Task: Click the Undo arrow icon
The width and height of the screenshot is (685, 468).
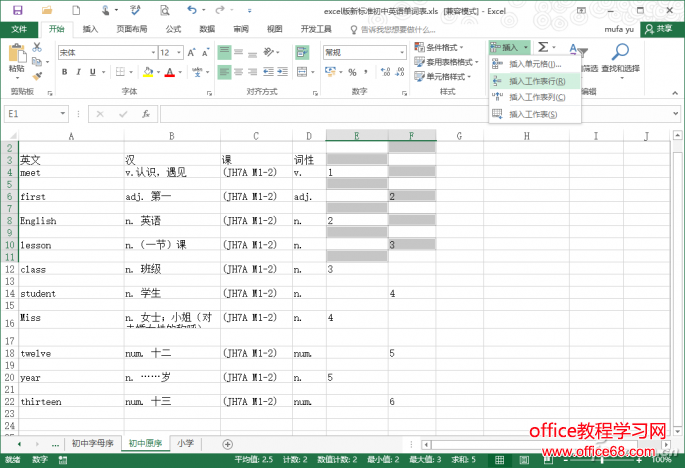Action: pyautogui.click(x=192, y=10)
